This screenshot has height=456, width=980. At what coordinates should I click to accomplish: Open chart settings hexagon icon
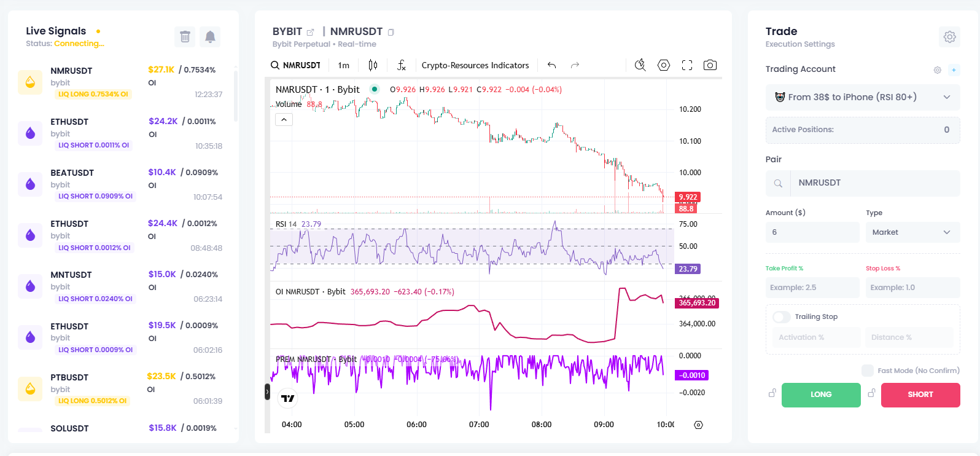click(x=664, y=65)
